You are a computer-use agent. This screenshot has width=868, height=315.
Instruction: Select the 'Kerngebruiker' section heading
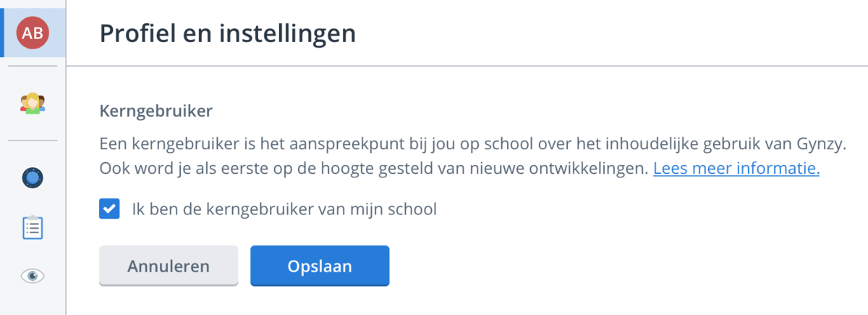tap(156, 112)
